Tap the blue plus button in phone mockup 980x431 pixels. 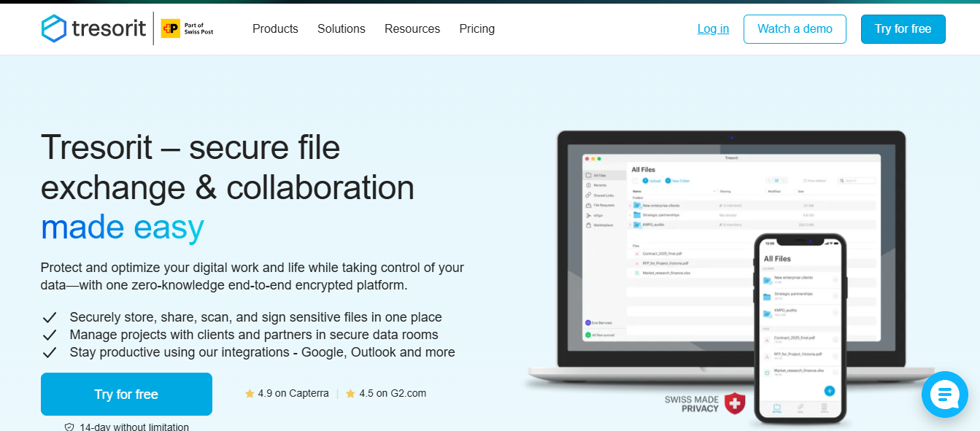click(828, 391)
